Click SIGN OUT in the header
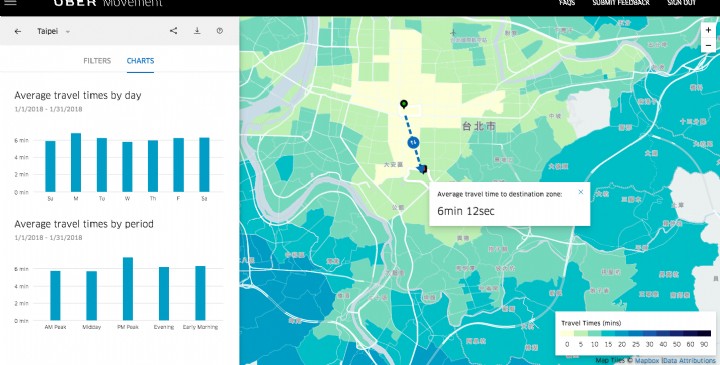720x365 pixels. tap(681, 3)
